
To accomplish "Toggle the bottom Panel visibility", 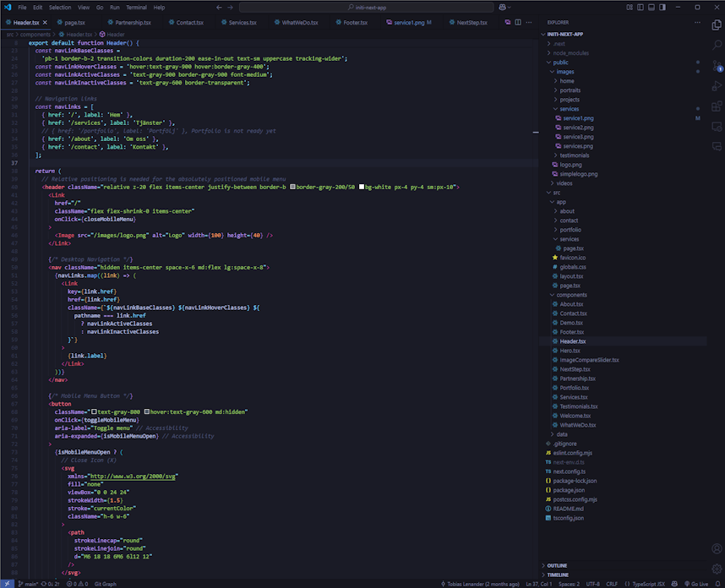I will point(651,8).
